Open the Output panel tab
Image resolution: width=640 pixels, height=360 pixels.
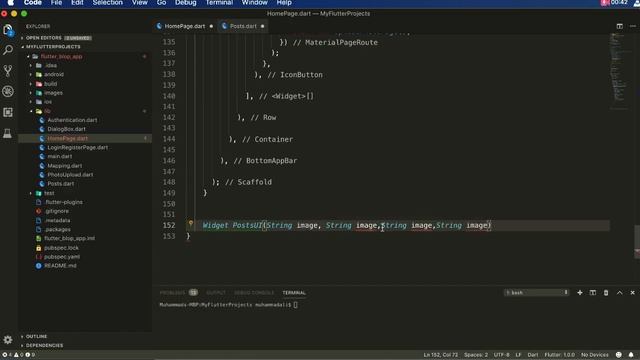[216, 293]
